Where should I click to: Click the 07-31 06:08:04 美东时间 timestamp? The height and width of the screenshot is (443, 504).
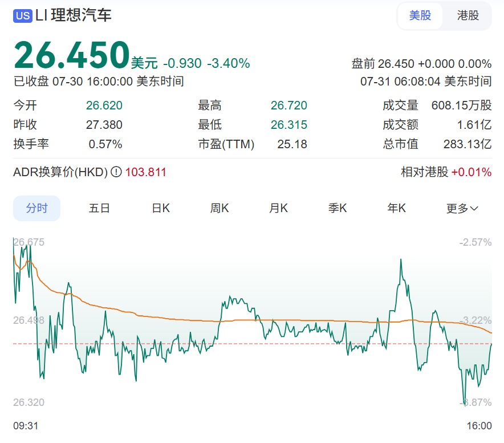click(426, 82)
